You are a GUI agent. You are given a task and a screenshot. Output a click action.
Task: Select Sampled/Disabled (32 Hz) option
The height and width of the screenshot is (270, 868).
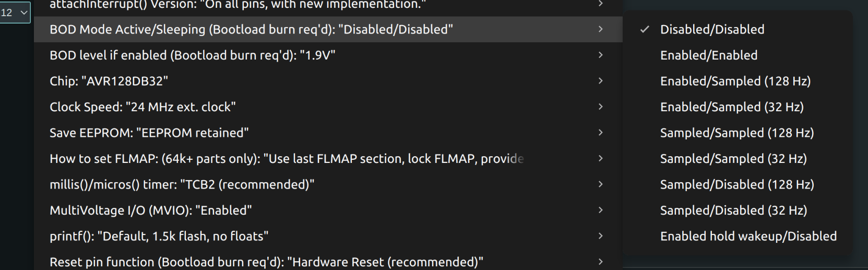click(x=733, y=210)
